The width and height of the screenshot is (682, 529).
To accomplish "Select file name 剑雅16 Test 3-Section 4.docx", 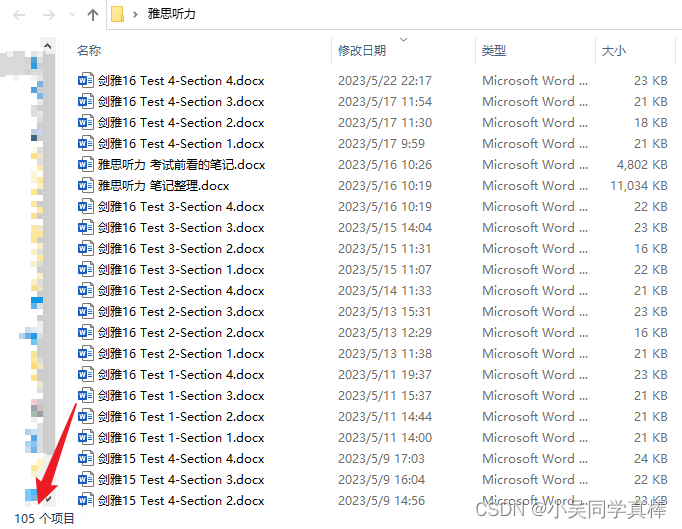I will pyautogui.click(x=181, y=206).
